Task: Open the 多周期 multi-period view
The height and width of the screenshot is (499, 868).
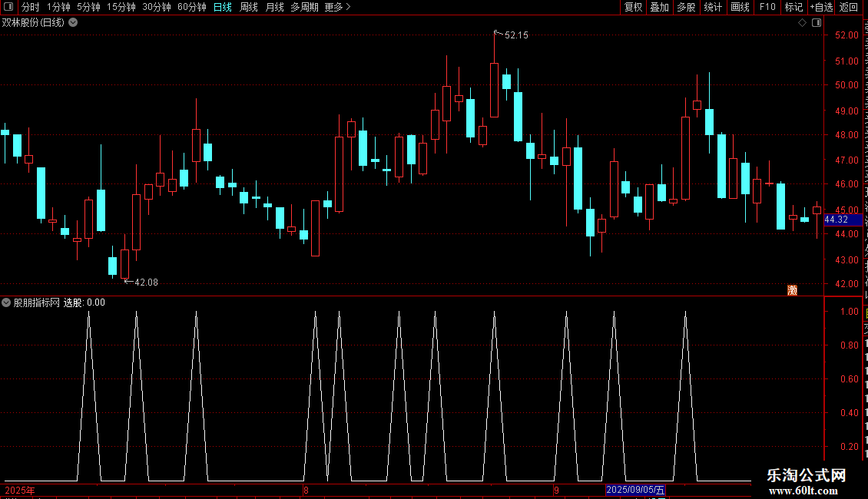Action: (304, 7)
